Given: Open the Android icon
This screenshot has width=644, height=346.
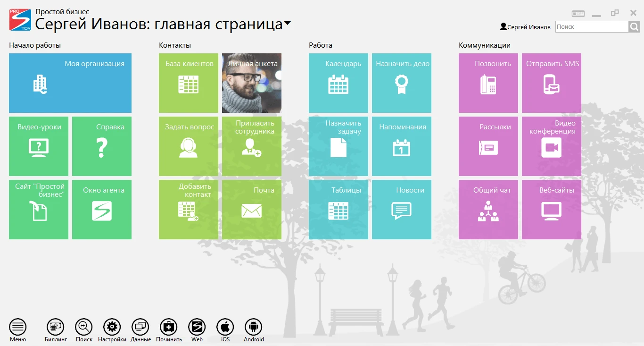Looking at the screenshot, I should [253, 327].
